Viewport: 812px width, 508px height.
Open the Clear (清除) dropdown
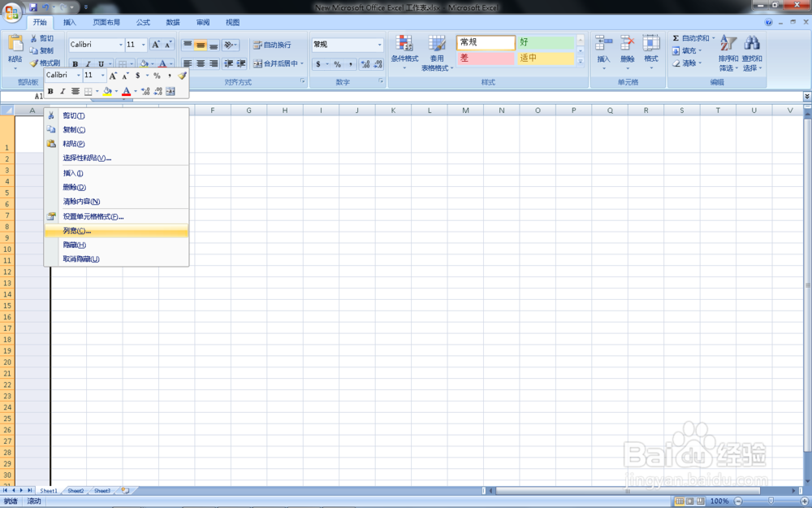pos(687,63)
